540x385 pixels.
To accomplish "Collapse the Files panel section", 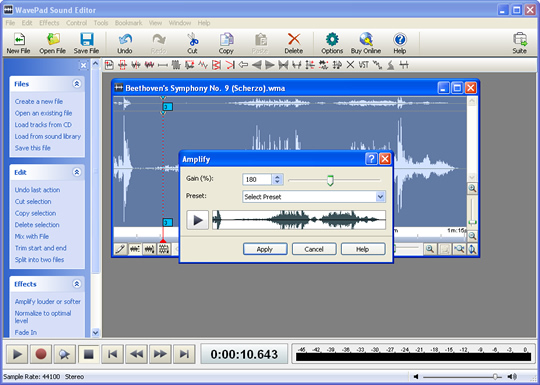I will (x=76, y=84).
